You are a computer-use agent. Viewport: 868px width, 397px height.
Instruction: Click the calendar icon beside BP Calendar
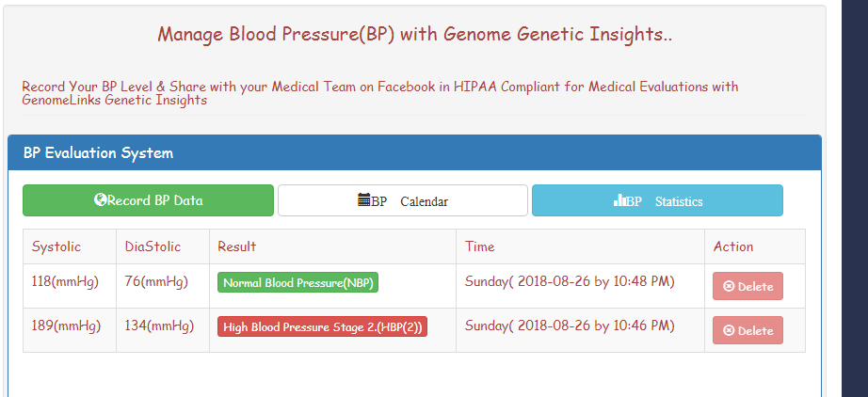point(364,200)
